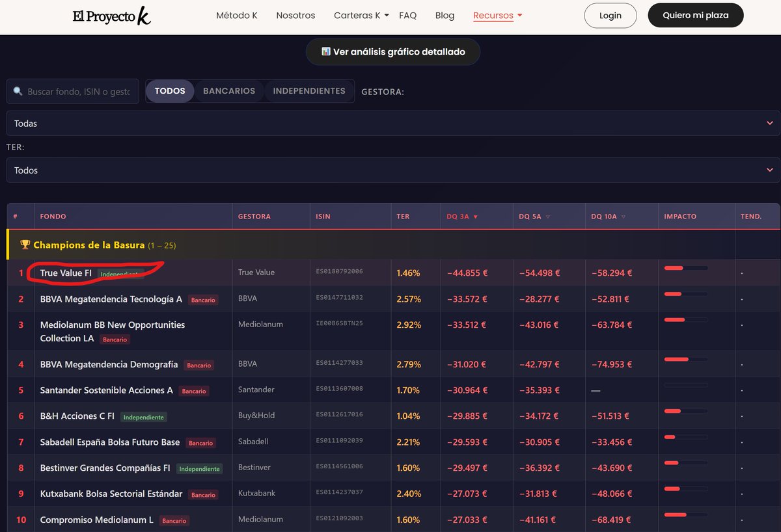Click the Login button
This screenshot has height=532, width=781.
[x=610, y=16]
